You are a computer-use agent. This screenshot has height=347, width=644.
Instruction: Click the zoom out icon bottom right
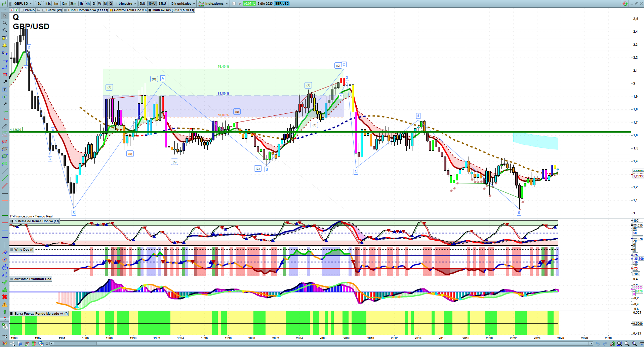[x=627, y=344]
